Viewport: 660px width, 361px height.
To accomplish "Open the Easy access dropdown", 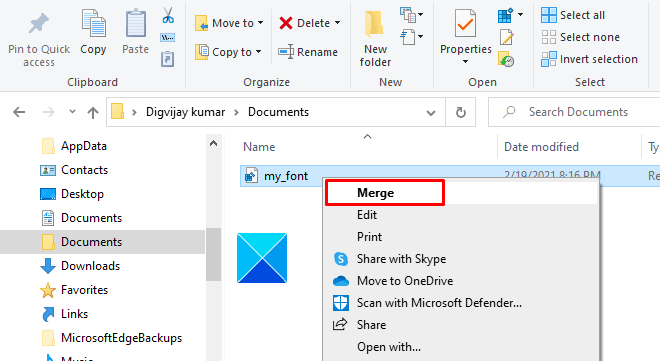I will pyautogui.click(x=412, y=37).
